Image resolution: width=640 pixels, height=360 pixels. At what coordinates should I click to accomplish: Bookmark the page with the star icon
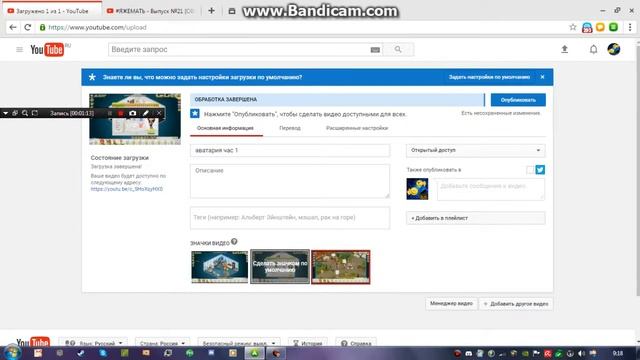(x=573, y=27)
